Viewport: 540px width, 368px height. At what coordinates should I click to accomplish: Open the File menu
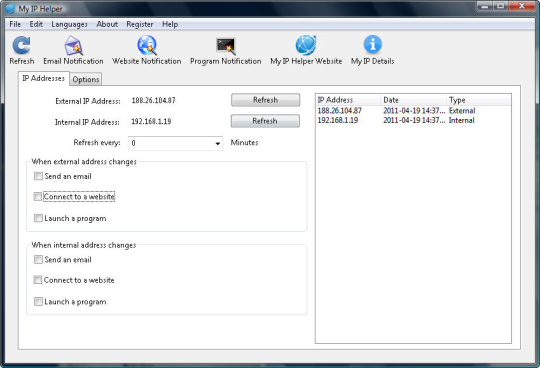pyautogui.click(x=15, y=24)
